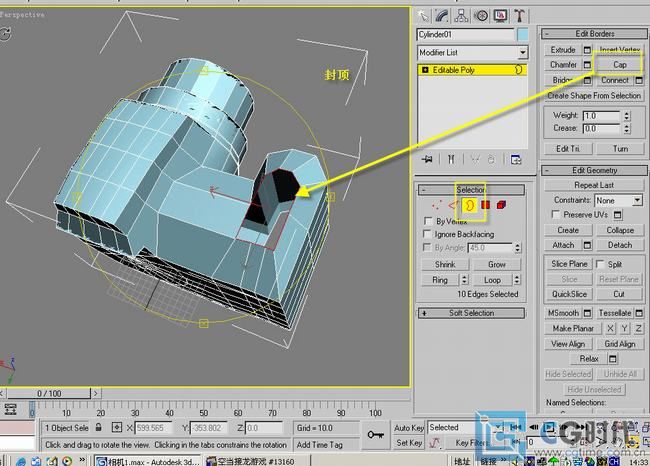Viewport: 650px width, 466px height.
Task: Click the Make Planar button
Action: coord(572,328)
